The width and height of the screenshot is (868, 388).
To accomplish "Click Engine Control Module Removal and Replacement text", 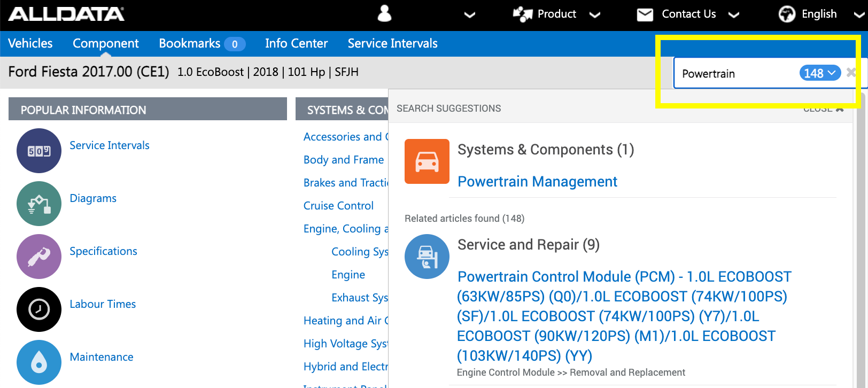I will pyautogui.click(x=571, y=373).
